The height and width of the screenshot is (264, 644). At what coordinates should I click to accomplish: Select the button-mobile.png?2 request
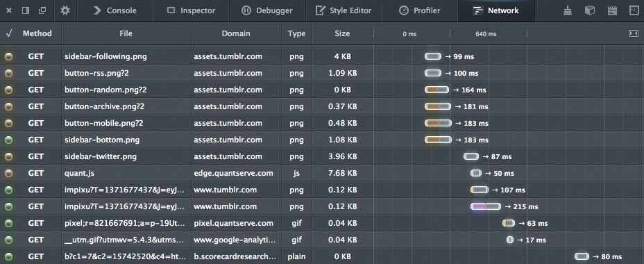click(x=322, y=123)
